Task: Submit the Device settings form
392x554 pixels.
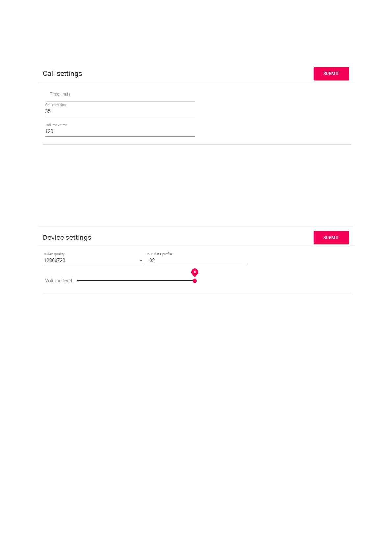Action: coord(331,238)
